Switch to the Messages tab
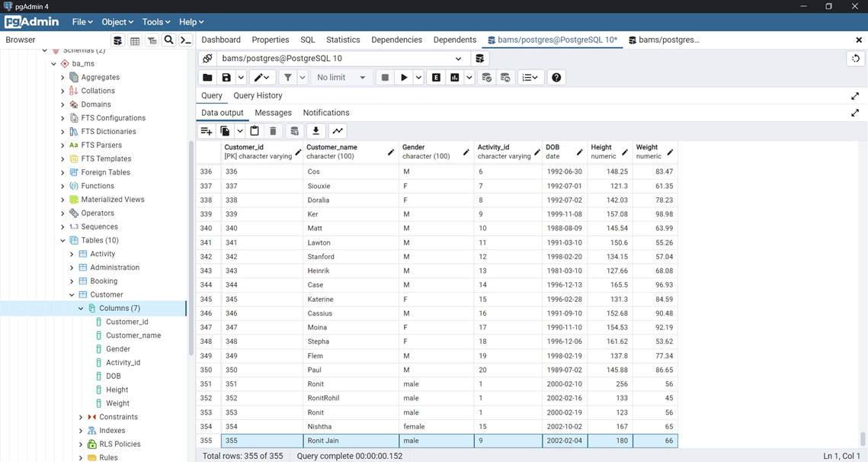This screenshot has width=868, height=462. click(x=273, y=113)
